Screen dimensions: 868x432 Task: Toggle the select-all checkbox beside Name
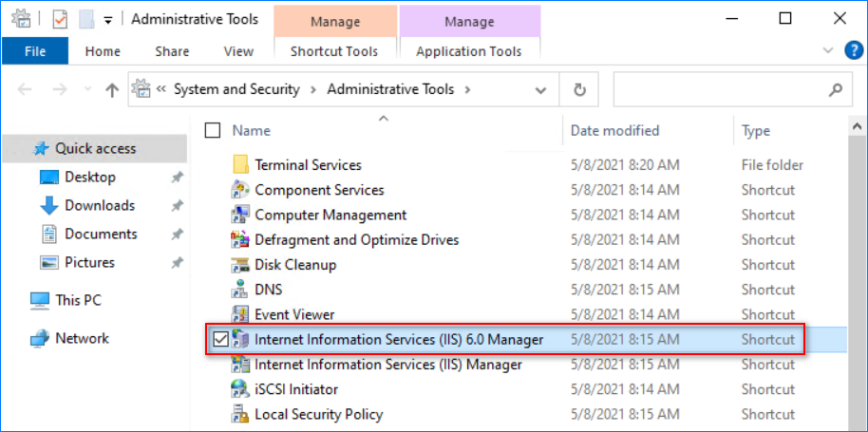coord(212,131)
